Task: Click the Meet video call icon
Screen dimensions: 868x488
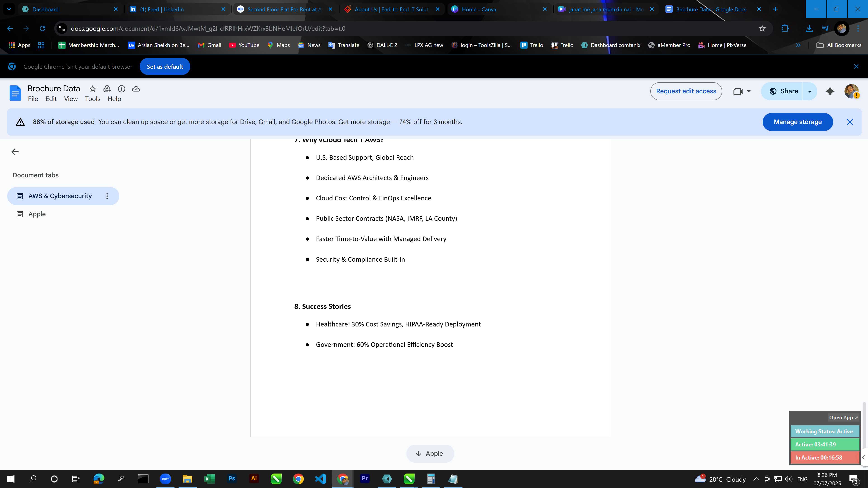Action: (738, 91)
